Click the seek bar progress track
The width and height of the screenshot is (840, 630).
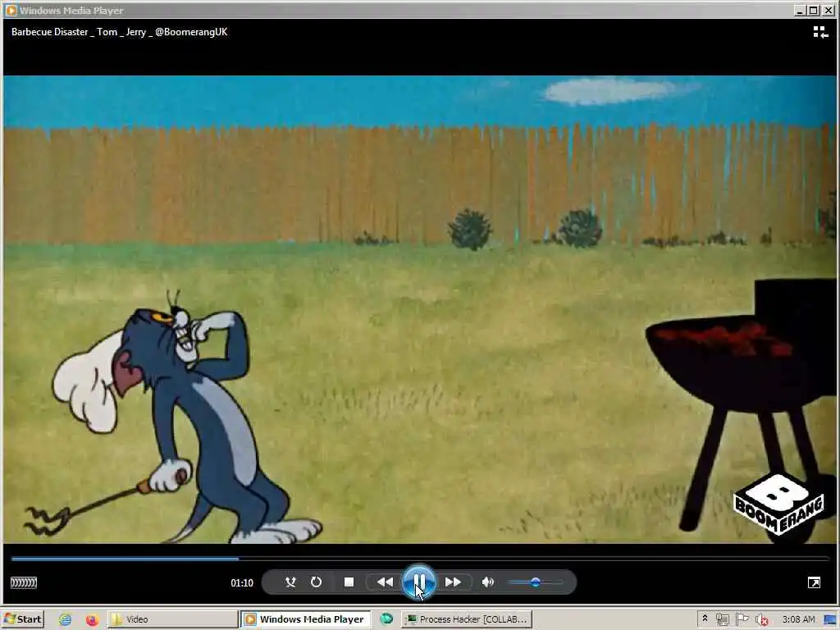point(419,559)
